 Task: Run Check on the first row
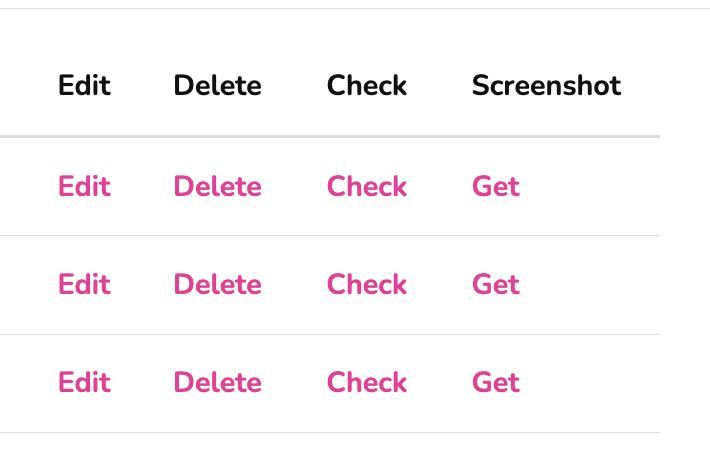pos(366,187)
